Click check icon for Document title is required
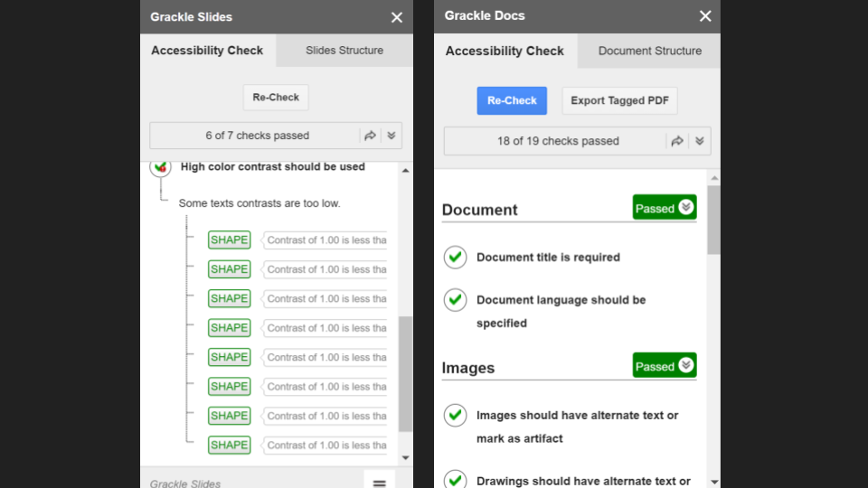The image size is (868, 488). 455,258
